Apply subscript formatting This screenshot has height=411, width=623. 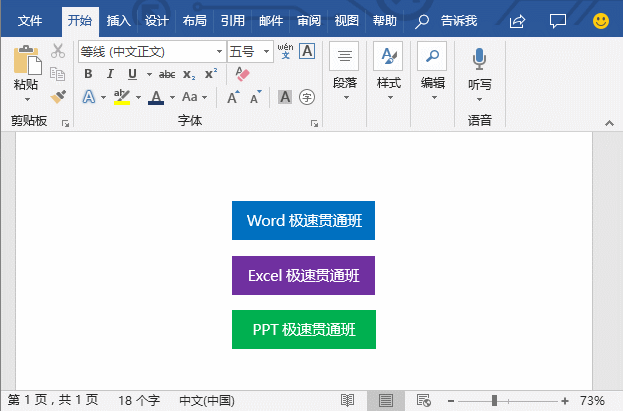189,74
